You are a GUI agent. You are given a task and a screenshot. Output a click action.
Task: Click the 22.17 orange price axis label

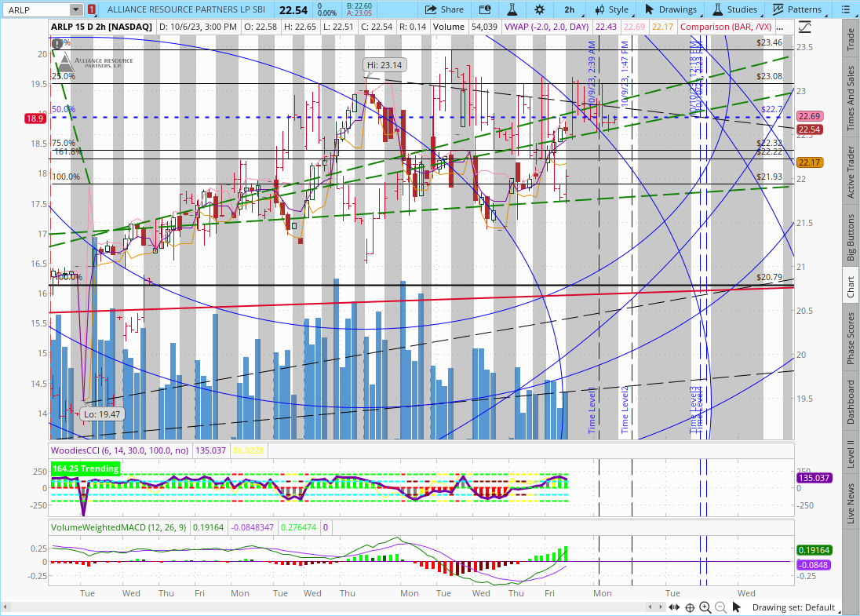pyautogui.click(x=810, y=162)
